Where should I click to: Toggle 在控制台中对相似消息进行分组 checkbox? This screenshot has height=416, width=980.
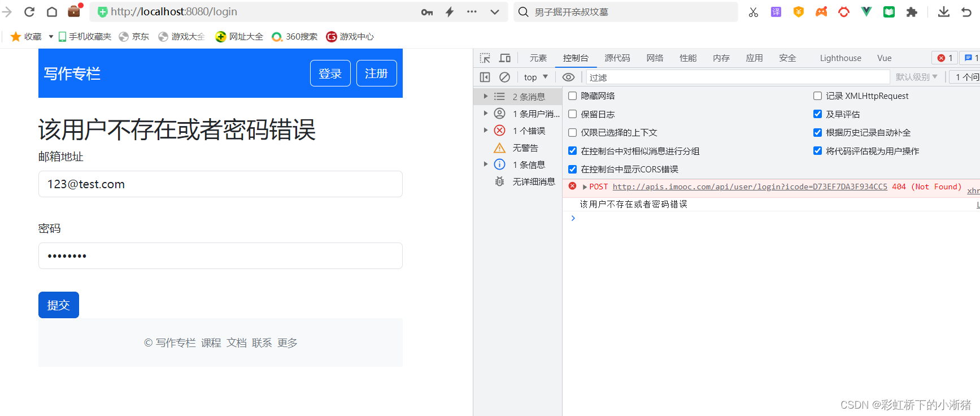(x=573, y=151)
